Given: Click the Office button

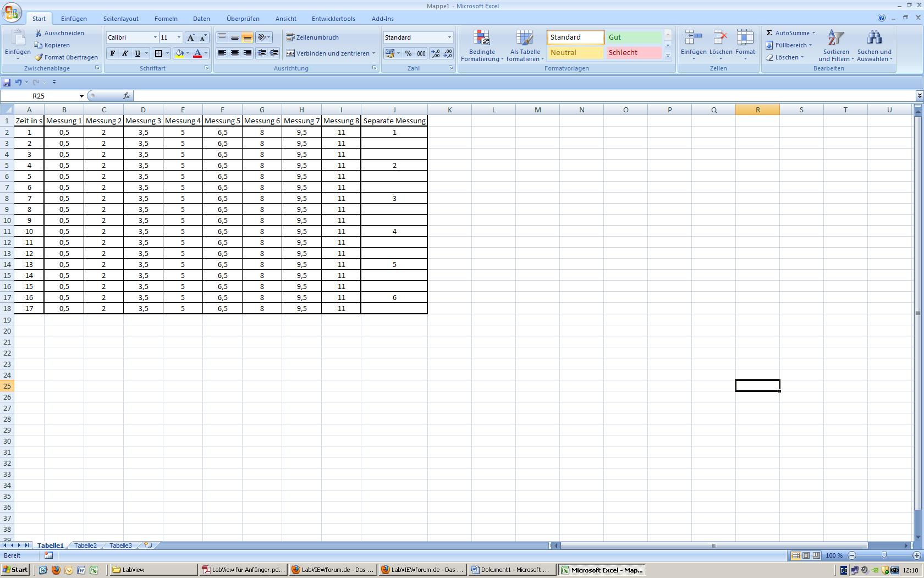Looking at the screenshot, I should [12, 12].
